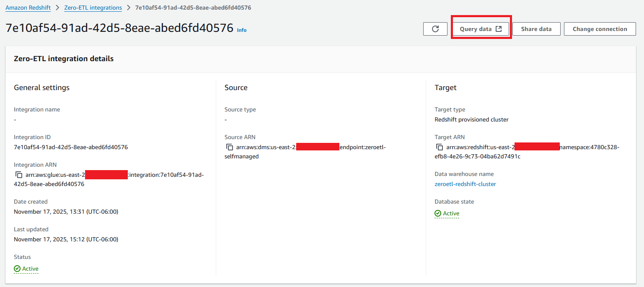This screenshot has width=644, height=287.
Task: Click the Target ARN namespace text
Action: [x=527, y=152]
